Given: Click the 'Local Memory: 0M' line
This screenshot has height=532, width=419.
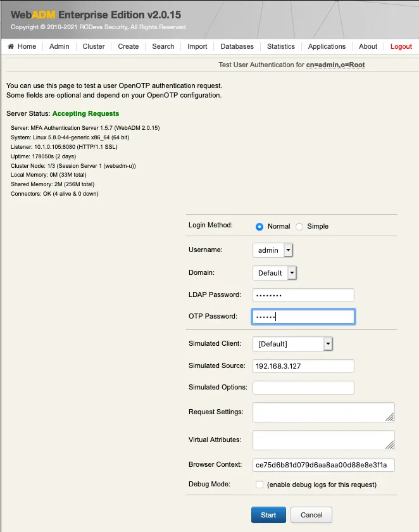Looking at the screenshot, I should point(49,175).
